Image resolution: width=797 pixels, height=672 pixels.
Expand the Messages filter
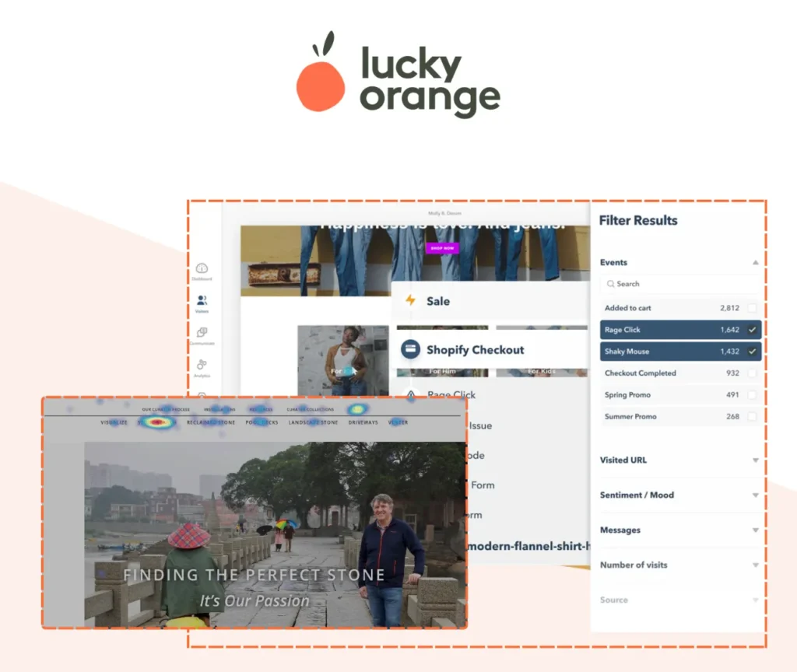[755, 530]
